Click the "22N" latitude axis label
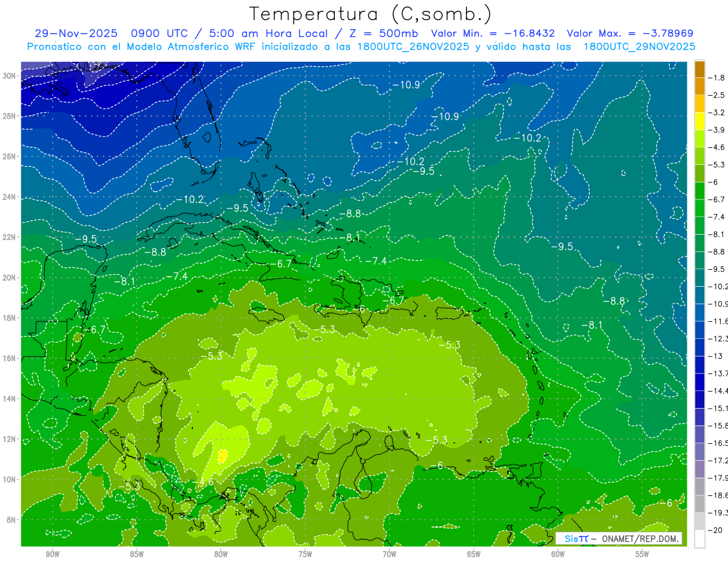The width and height of the screenshot is (728, 562). point(10,237)
